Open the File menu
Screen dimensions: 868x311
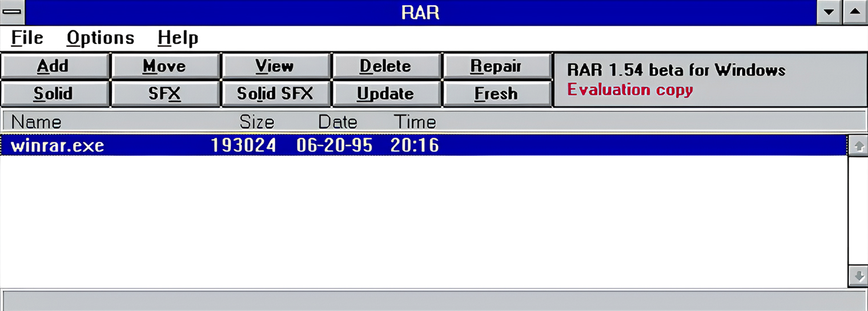[27, 38]
